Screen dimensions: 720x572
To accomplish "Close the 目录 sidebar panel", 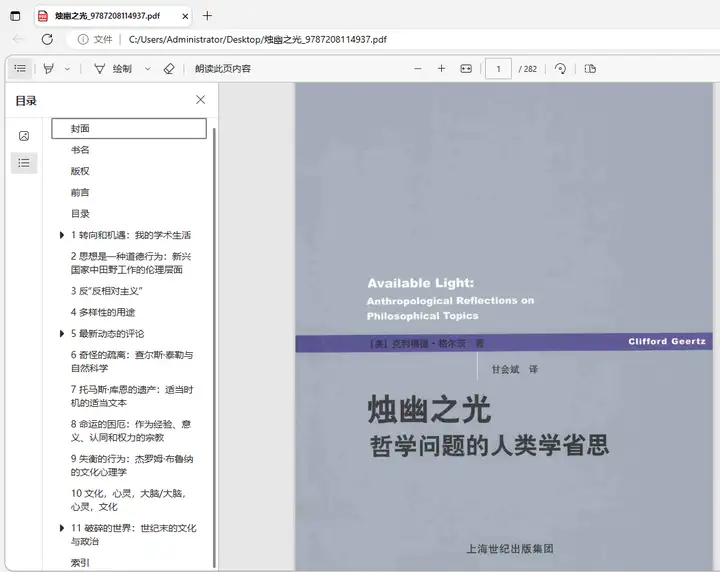I will (x=200, y=100).
